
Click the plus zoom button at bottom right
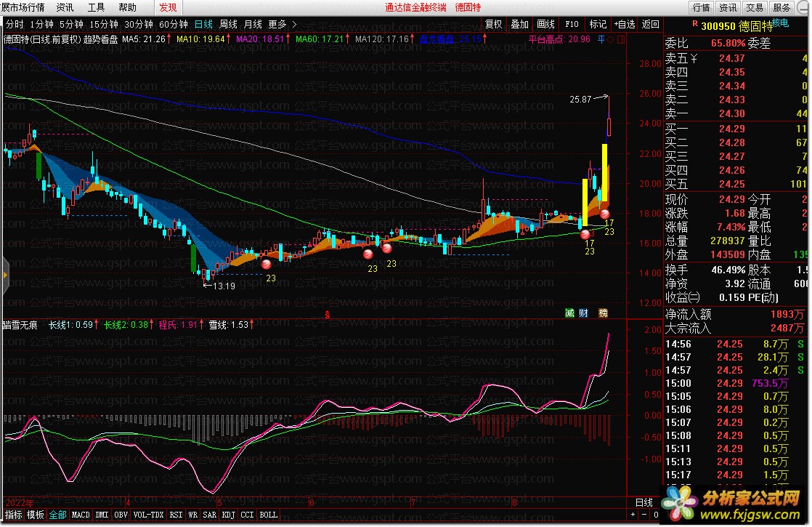633,515
